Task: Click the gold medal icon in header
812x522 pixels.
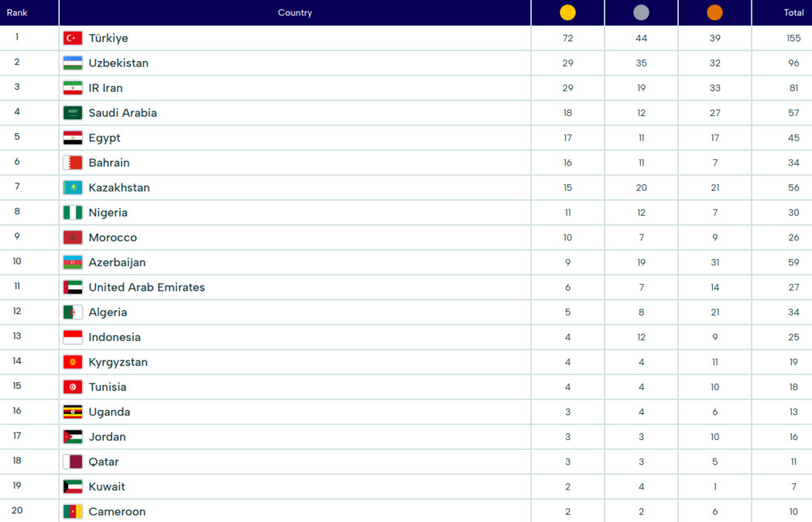Action: point(568,12)
